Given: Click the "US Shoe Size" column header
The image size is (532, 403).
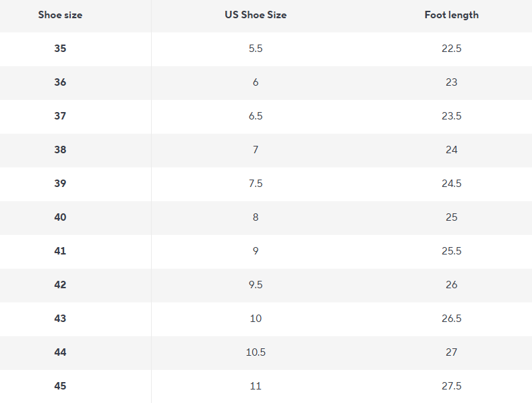Looking at the screenshot, I should pyautogui.click(x=256, y=15).
